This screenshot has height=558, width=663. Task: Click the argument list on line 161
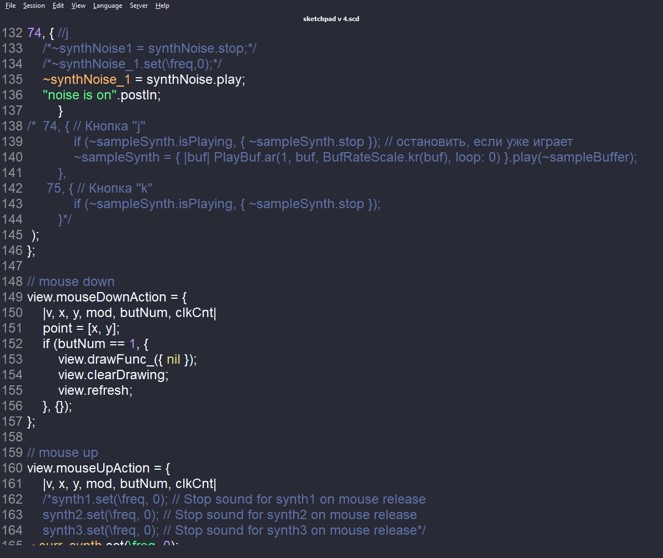point(129,484)
